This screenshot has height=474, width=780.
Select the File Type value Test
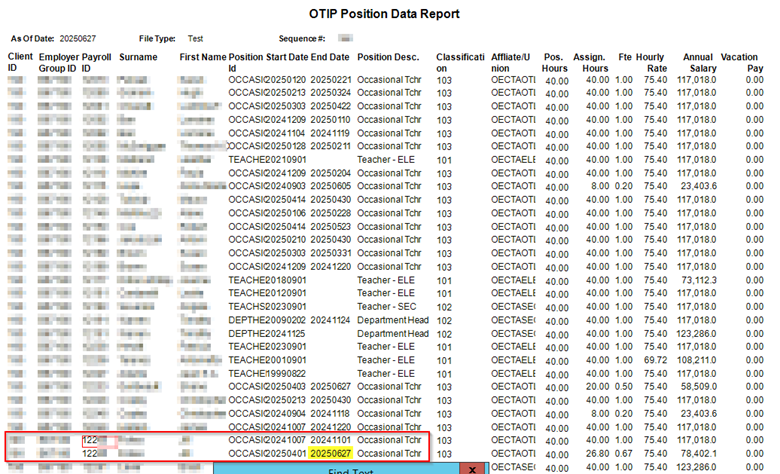[x=195, y=38]
